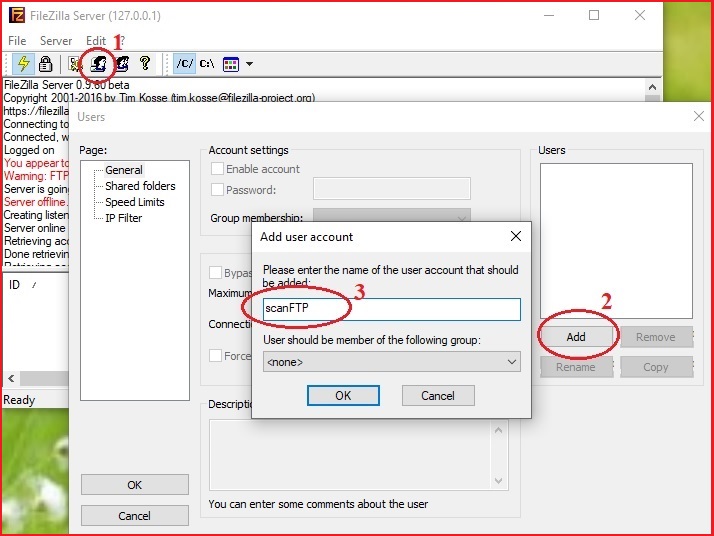Cancel the Add user account dialog
Viewport: 714px width, 536px height.
pyautogui.click(x=438, y=395)
